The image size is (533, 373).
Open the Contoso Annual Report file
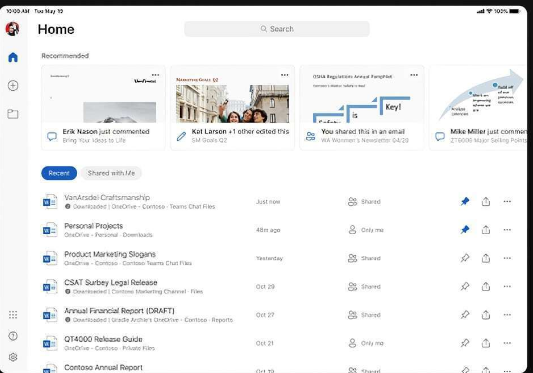[103, 368]
